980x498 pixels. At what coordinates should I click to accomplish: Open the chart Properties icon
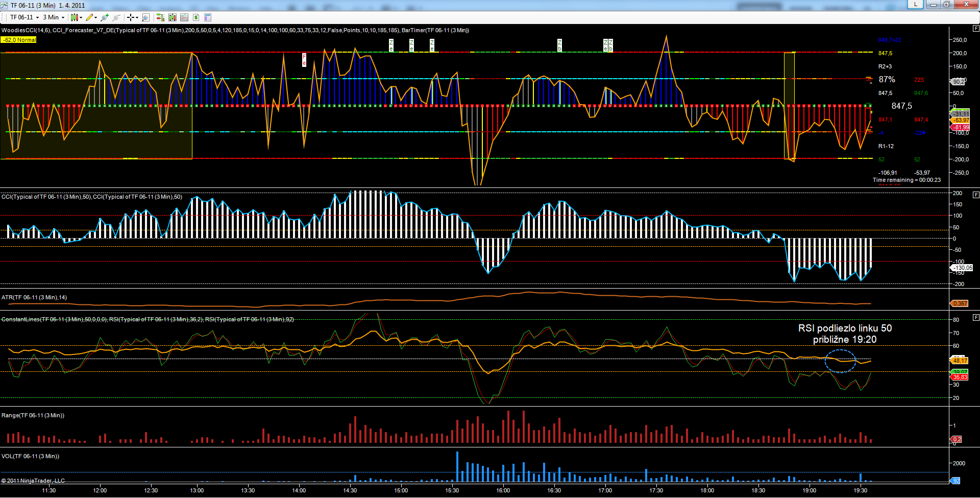click(208, 17)
